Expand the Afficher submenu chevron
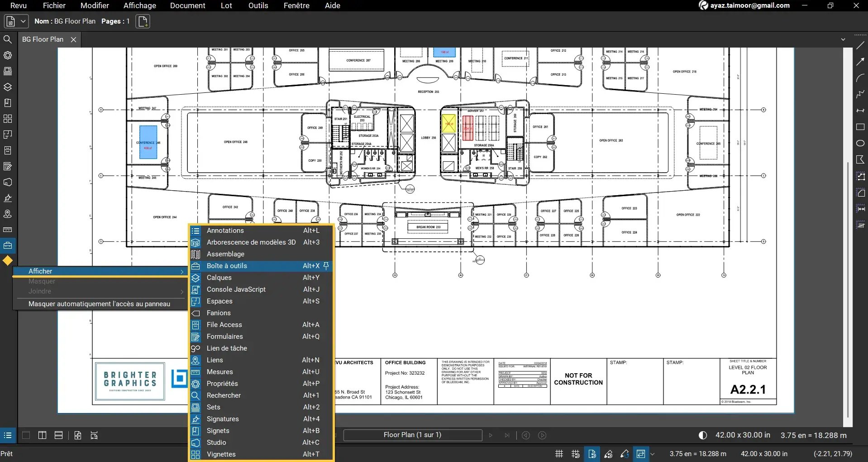 point(181,271)
